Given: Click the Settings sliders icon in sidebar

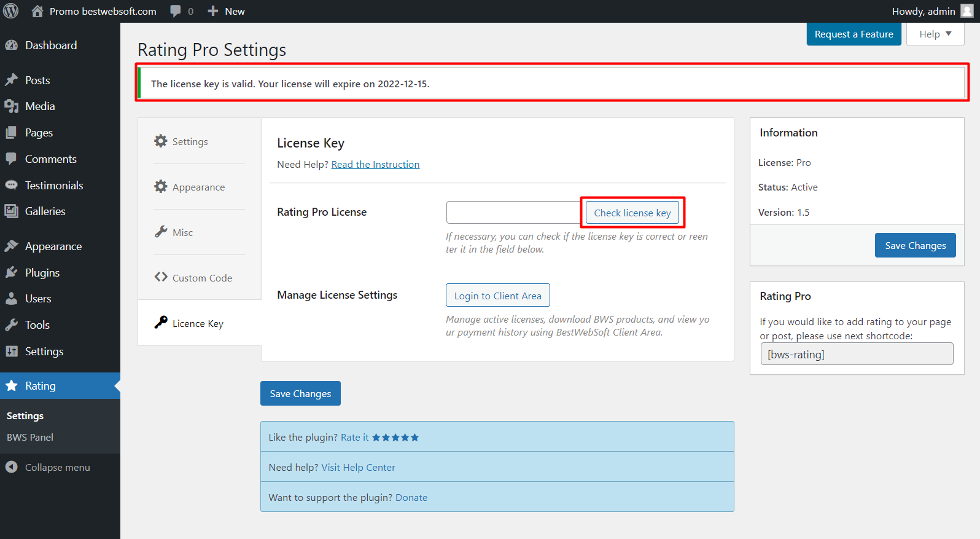Looking at the screenshot, I should (11, 351).
